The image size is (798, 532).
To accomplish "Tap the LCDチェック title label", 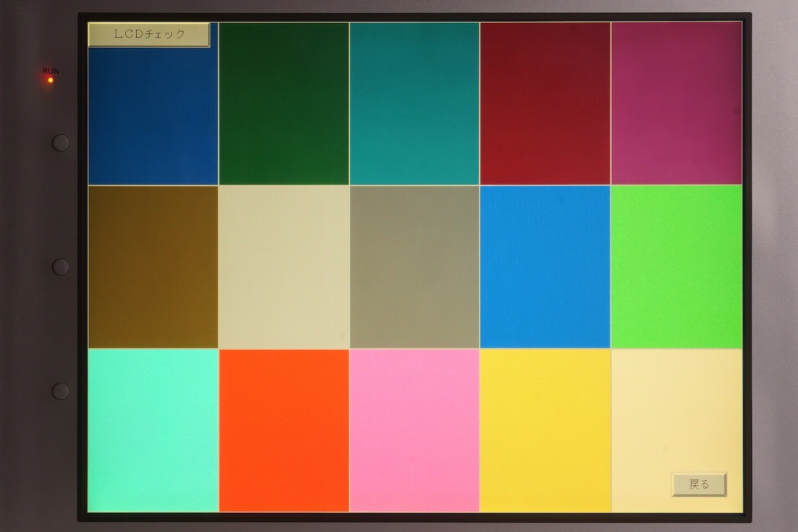I will [x=149, y=34].
